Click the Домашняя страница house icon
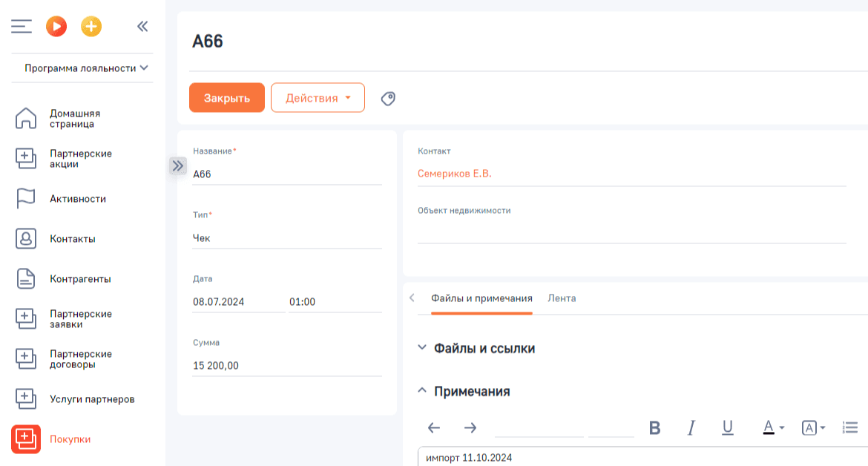 (25, 119)
